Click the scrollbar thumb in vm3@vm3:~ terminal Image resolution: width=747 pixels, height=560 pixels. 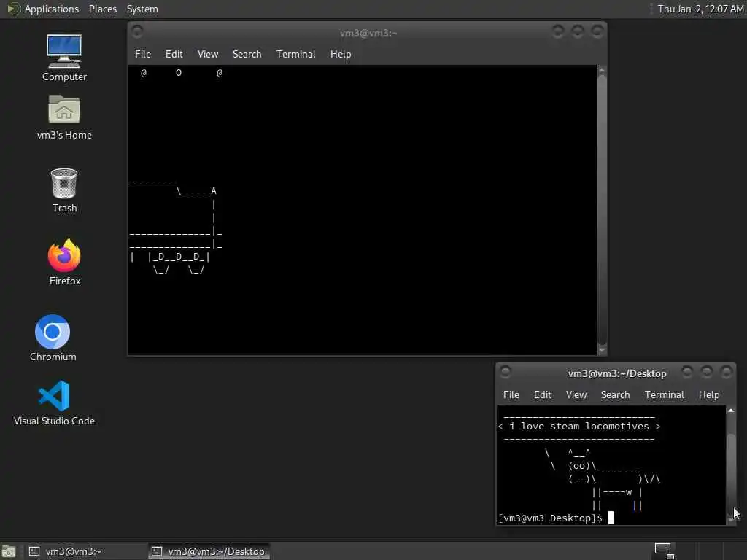pyautogui.click(x=602, y=209)
